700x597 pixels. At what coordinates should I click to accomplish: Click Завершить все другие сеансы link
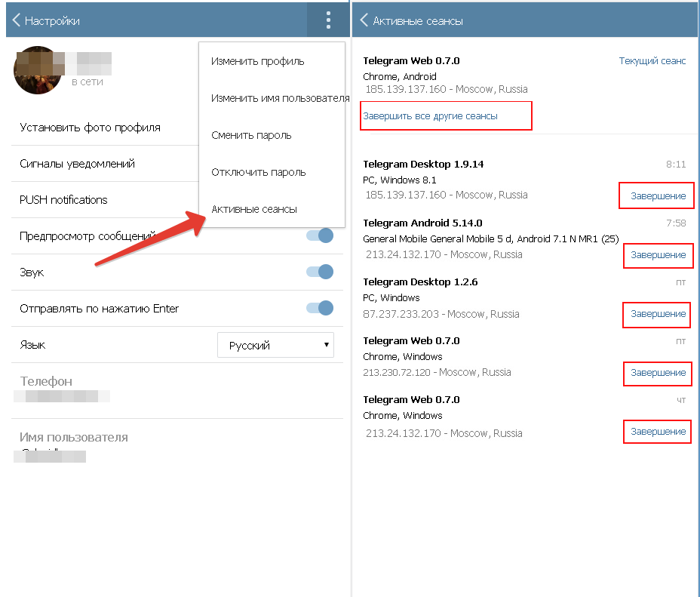(x=431, y=116)
